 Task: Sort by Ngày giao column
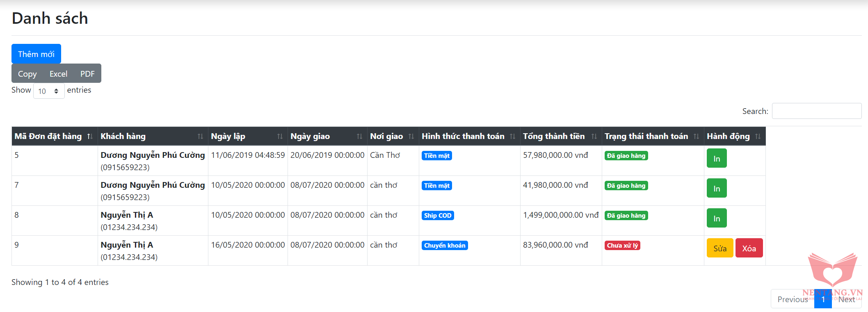[327, 136]
